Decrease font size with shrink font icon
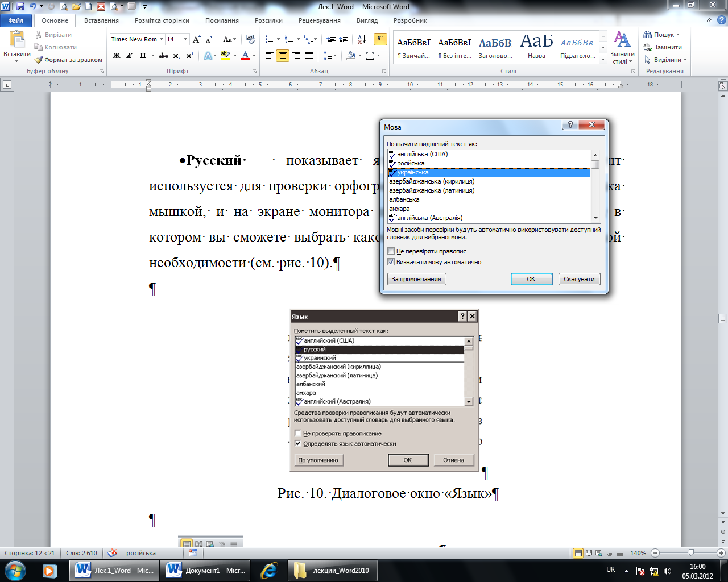 pos(209,39)
